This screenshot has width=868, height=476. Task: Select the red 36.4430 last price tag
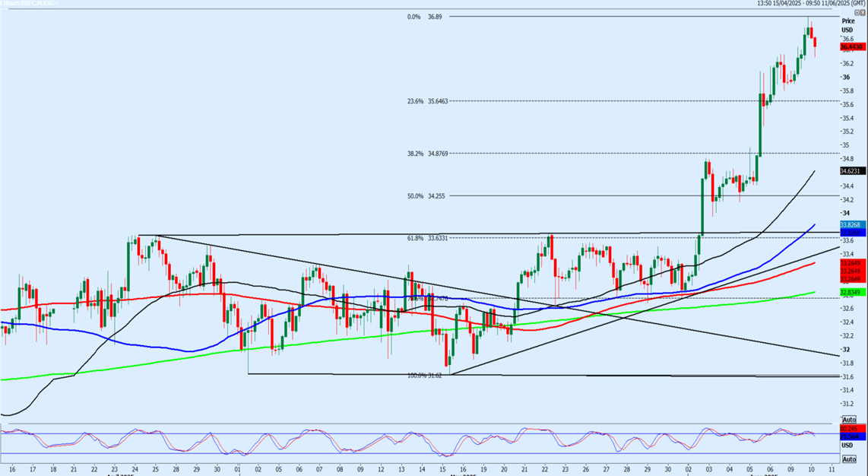click(852, 48)
